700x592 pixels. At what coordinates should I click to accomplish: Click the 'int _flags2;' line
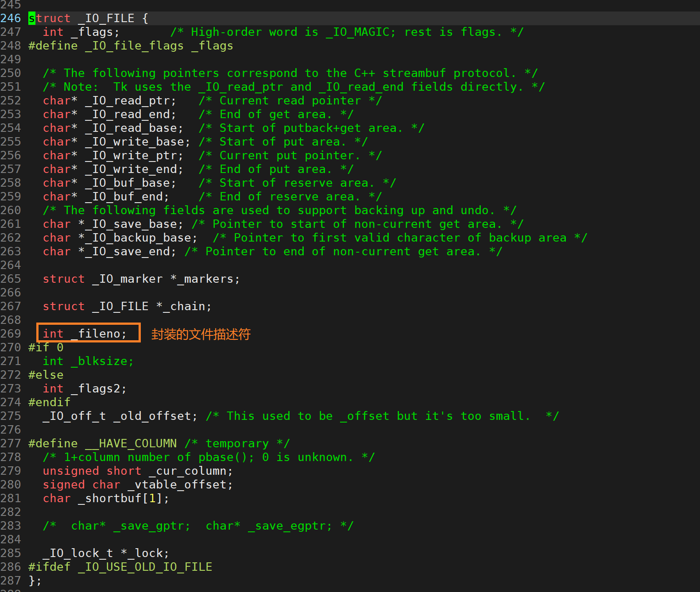pyautogui.click(x=85, y=388)
